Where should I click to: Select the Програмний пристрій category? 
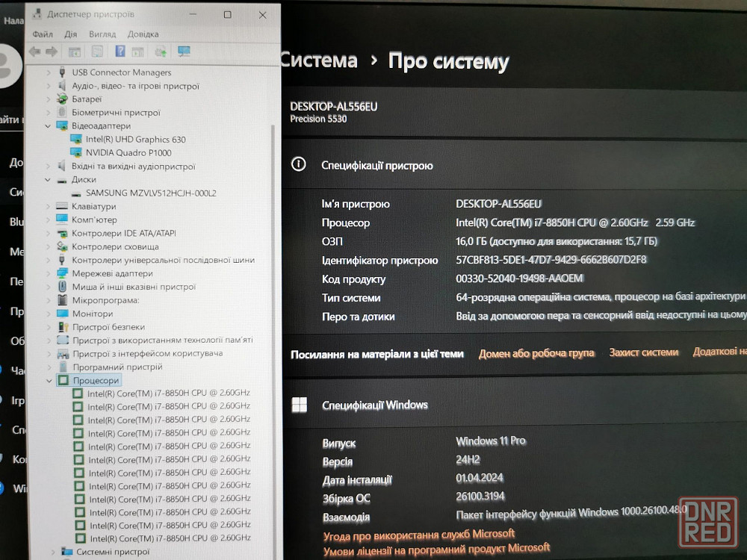(x=118, y=367)
